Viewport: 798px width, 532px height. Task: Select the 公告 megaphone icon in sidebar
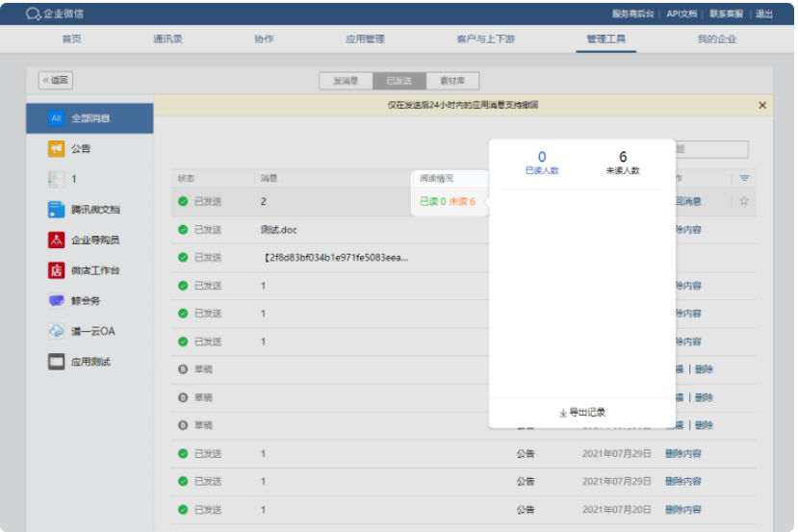[56, 149]
